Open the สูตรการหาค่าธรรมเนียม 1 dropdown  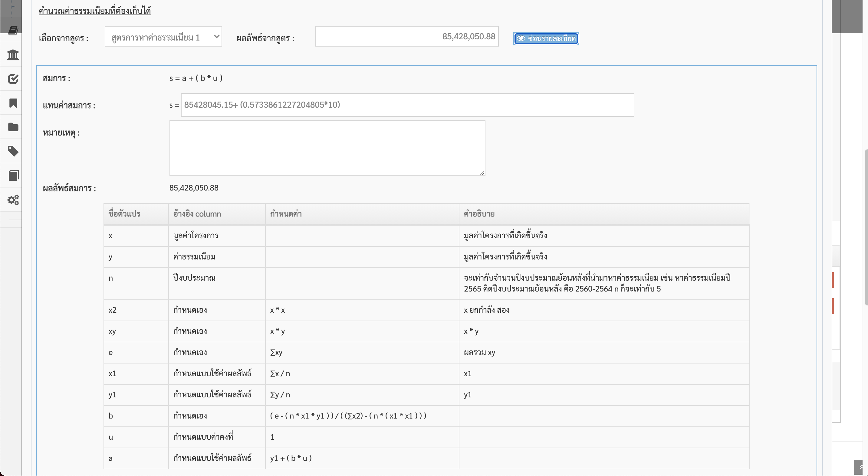[x=163, y=36]
